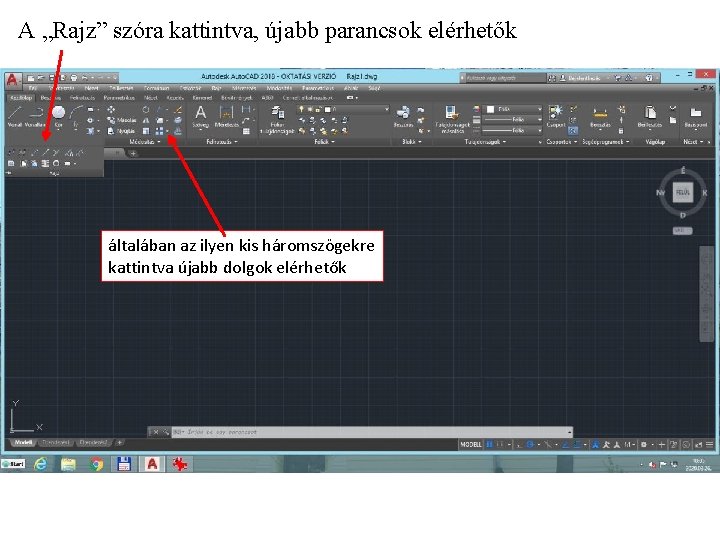Open the Fájl menu in menu bar
720x540 pixels.
[33, 88]
